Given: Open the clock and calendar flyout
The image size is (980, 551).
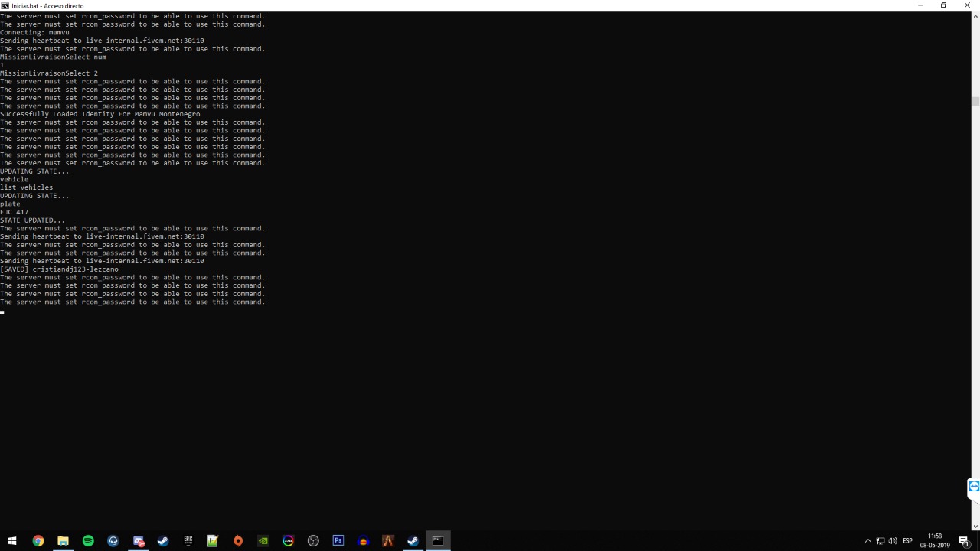Looking at the screenshot, I should pyautogui.click(x=935, y=541).
